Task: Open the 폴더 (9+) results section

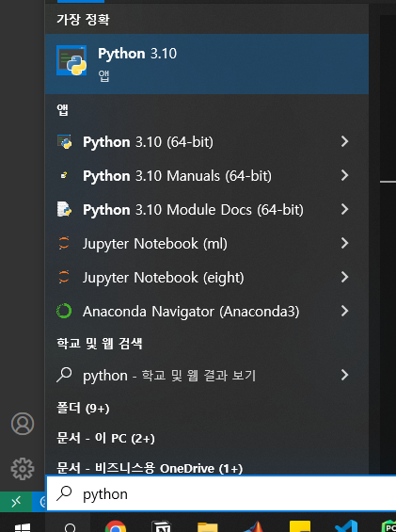Action: (x=83, y=408)
